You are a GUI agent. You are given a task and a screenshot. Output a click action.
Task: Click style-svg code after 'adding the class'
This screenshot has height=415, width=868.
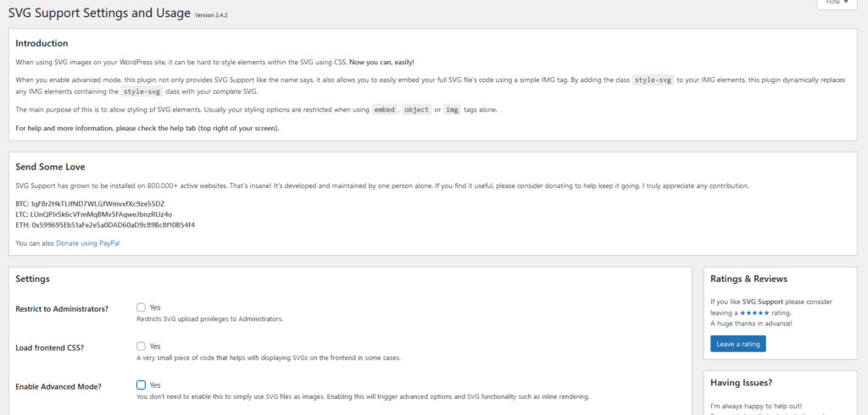click(654, 80)
